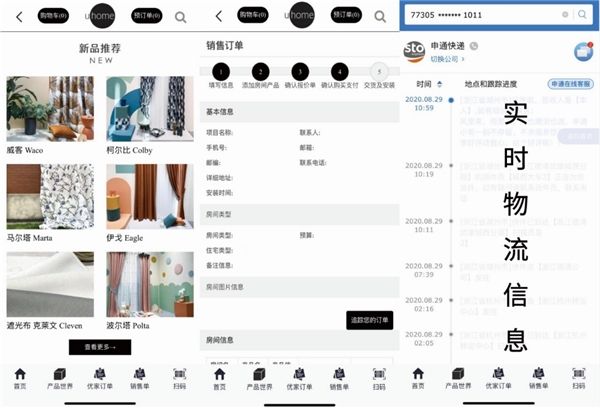600x408 pixels.
Task: Open the message icon beside 申通快递 header
Action: tap(582, 52)
